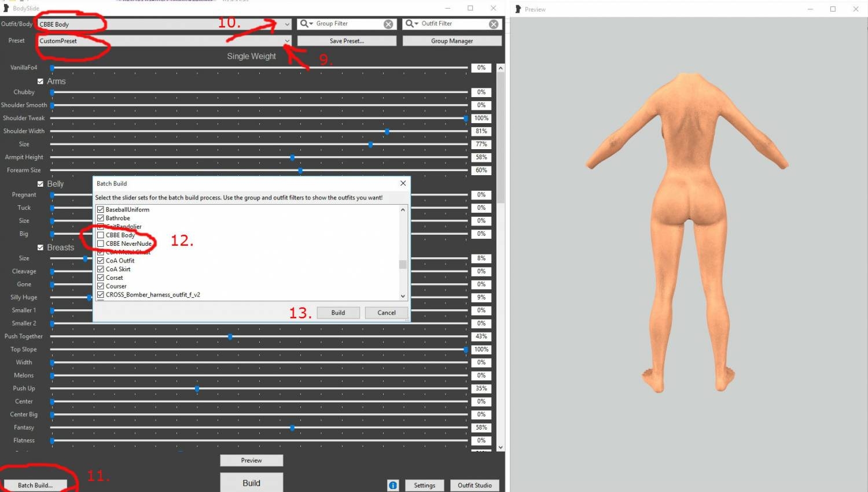The width and height of the screenshot is (868, 492).
Task: Click the Group Filter magnifier icon
Action: [304, 24]
